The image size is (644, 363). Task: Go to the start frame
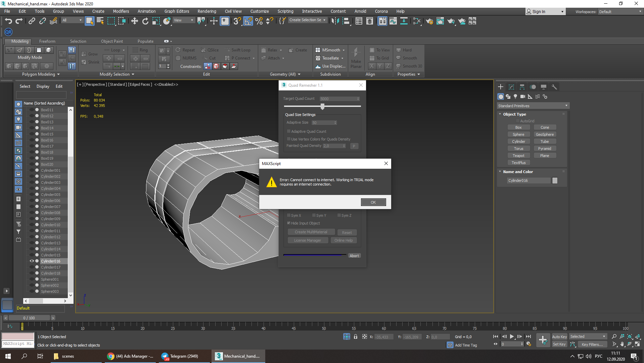point(496,336)
